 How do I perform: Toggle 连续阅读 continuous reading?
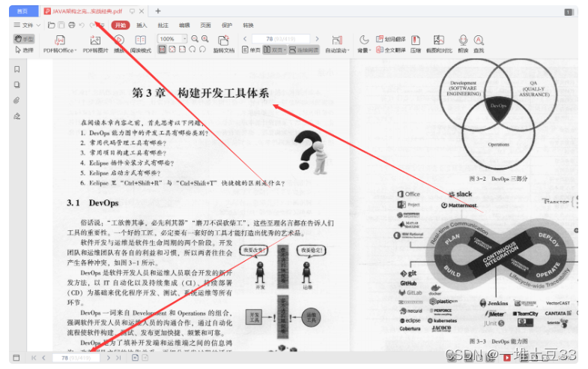[304, 49]
